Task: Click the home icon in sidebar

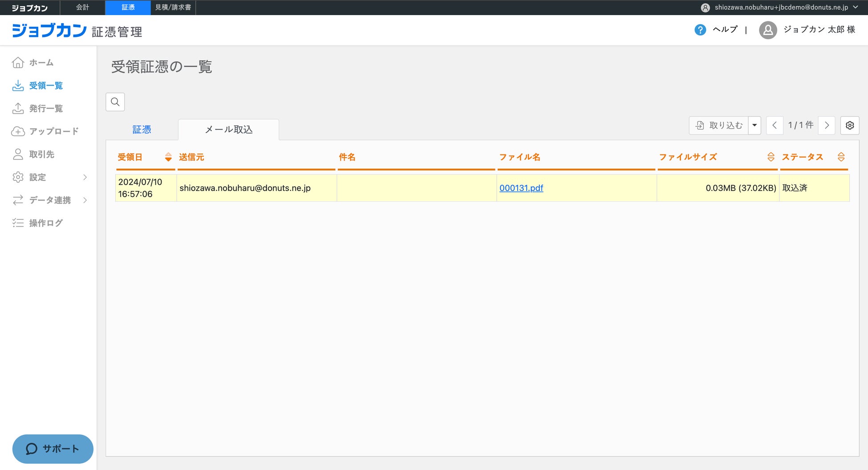Action: tap(18, 63)
